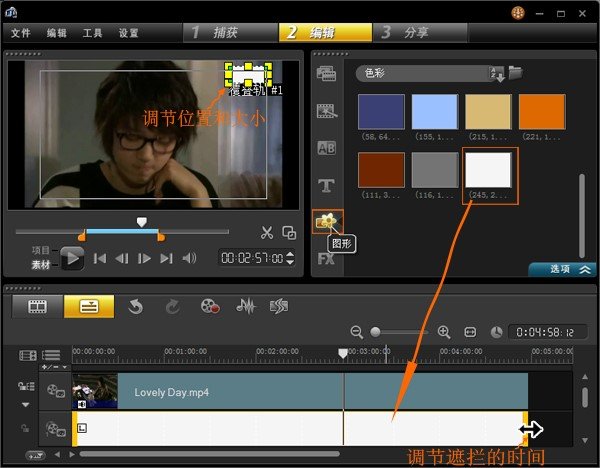The width and height of the screenshot is (600, 468).
Task: Click the undo arrow in timeline toolbar
Action: tap(137, 306)
